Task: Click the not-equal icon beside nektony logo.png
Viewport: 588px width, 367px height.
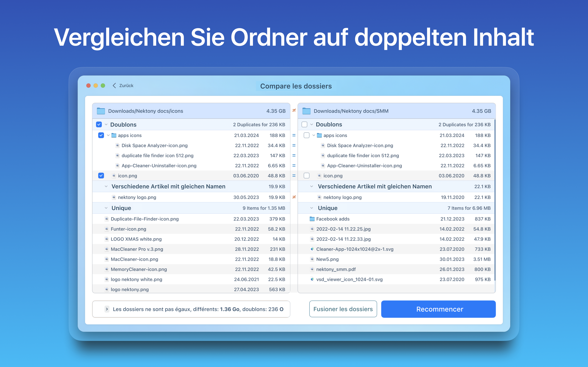Action: click(x=294, y=197)
